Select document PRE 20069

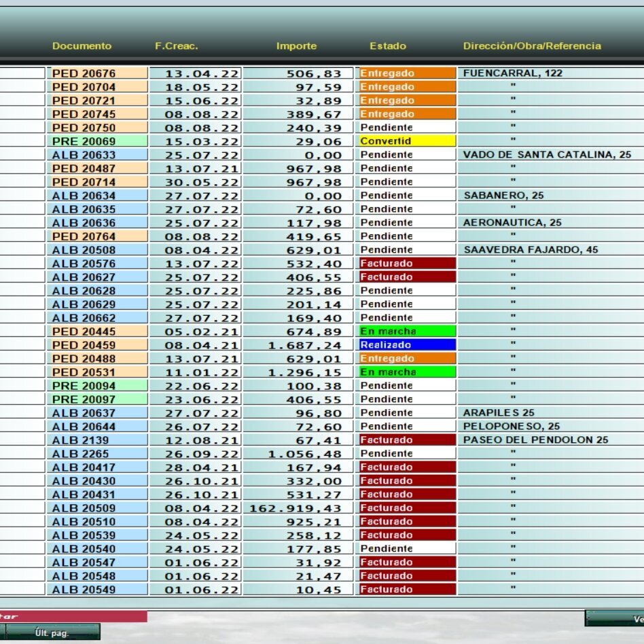[97, 141]
